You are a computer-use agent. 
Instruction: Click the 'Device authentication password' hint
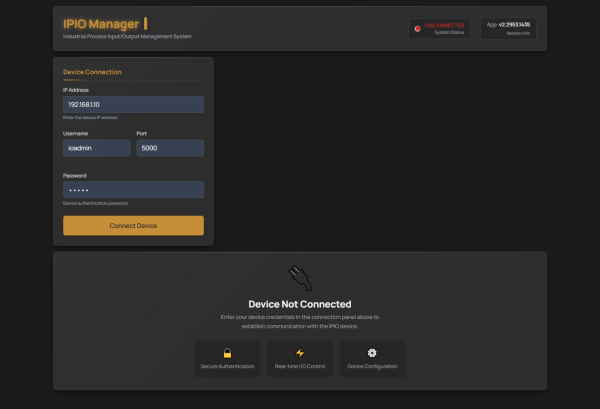click(96, 203)
